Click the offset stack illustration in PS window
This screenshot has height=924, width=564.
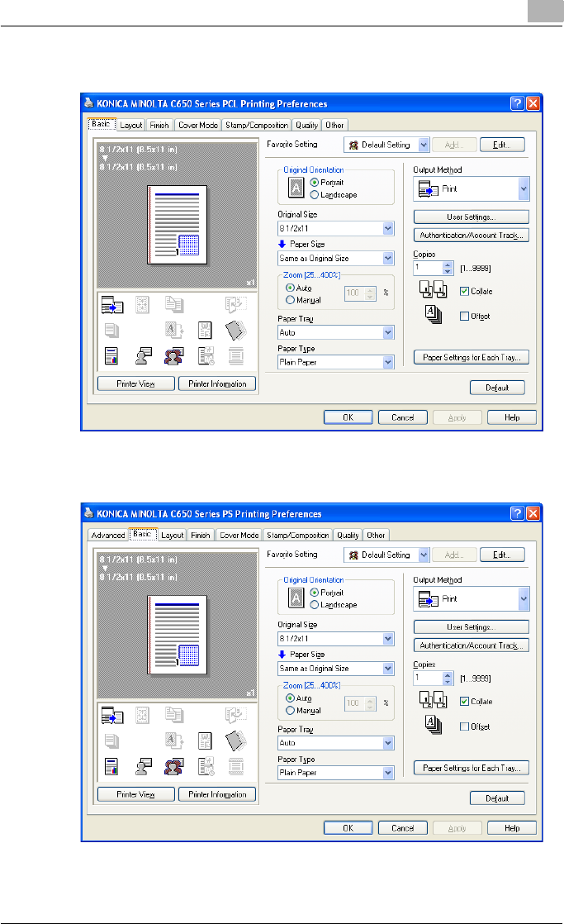pyautogui.click(x=434, y=725)
